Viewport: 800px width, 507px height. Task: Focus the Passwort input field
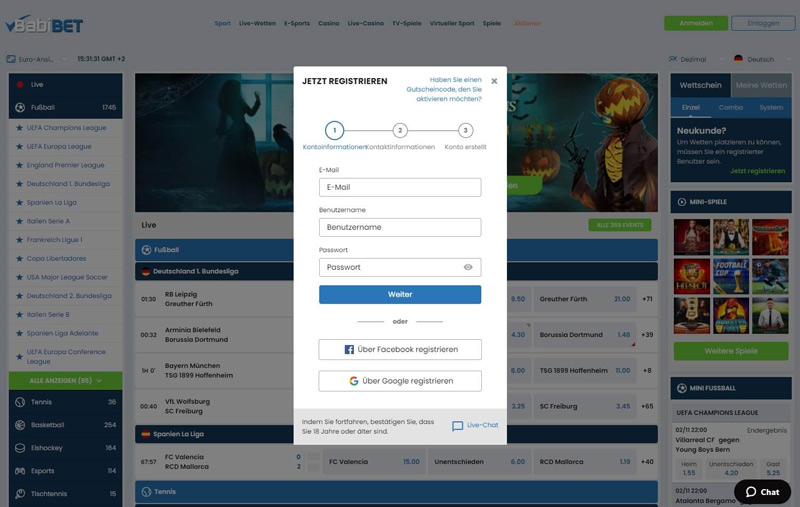400,267
